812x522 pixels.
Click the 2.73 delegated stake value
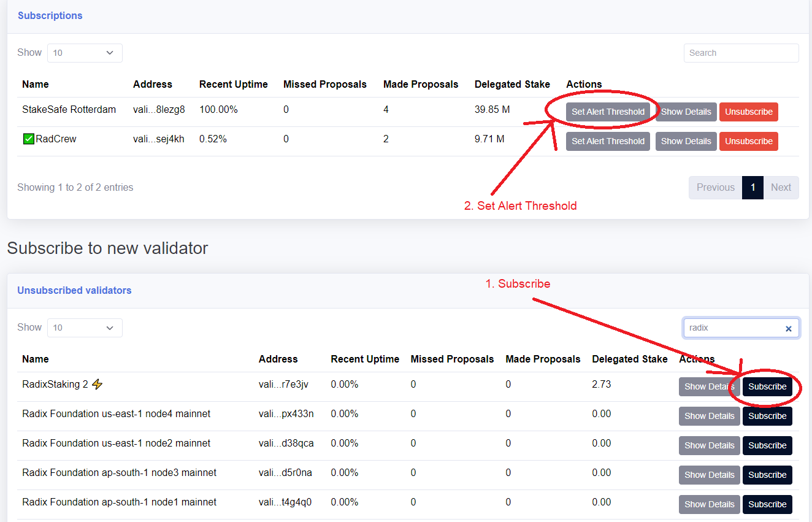pos(602,385)
